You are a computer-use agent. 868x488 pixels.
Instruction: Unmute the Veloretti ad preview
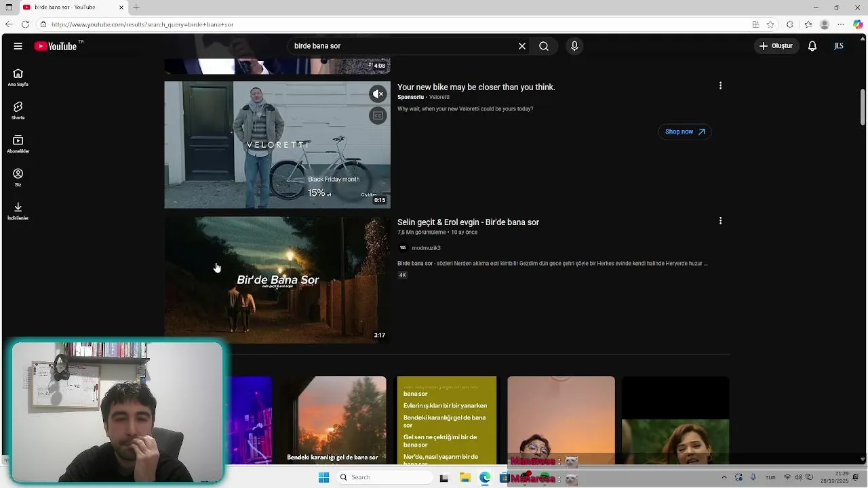(378, 94)
